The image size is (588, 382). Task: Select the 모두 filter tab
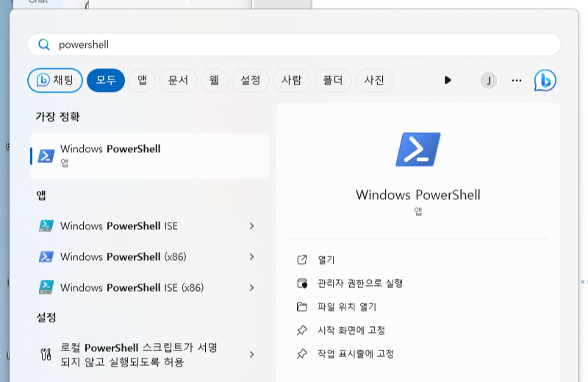[106, 80]
